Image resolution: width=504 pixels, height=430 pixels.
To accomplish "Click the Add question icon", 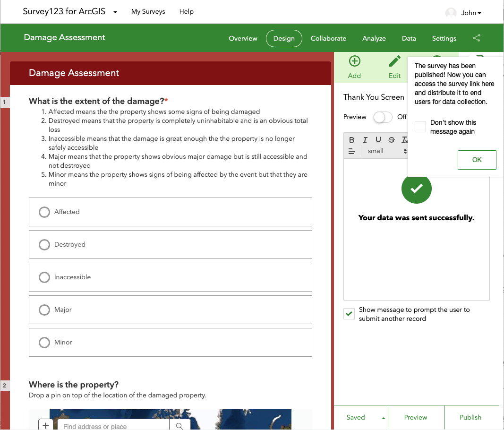I will (354, 61).
